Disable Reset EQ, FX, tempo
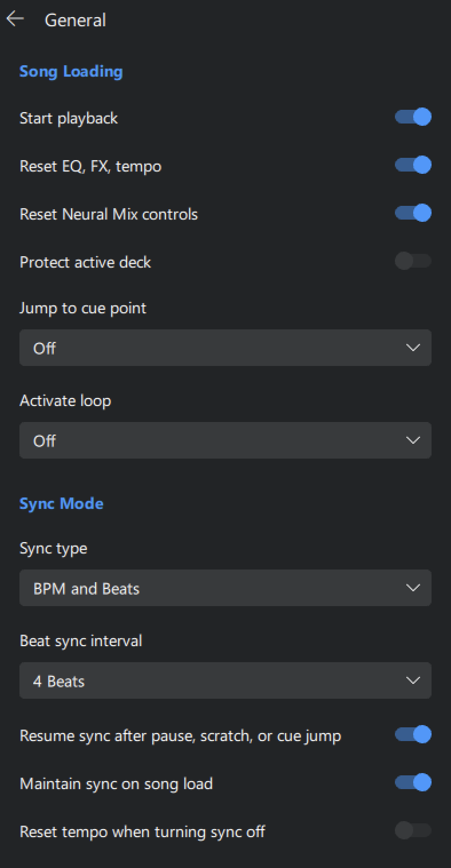The width and height of the screenshot is (451, 868). tap(413, 165)
